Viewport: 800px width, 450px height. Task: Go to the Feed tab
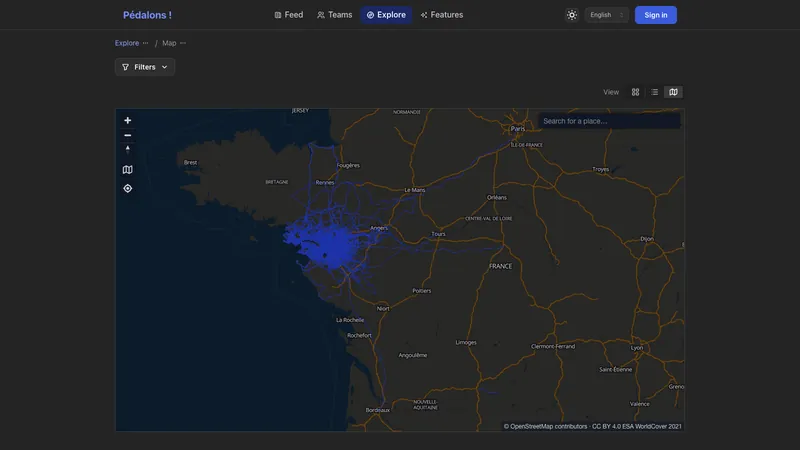(289, 15)
